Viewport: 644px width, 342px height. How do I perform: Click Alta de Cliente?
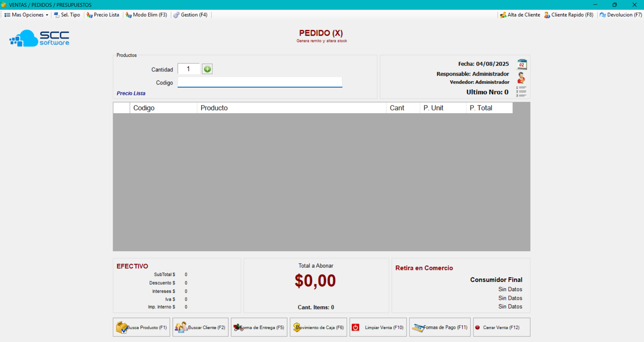(x=520, y=15)
